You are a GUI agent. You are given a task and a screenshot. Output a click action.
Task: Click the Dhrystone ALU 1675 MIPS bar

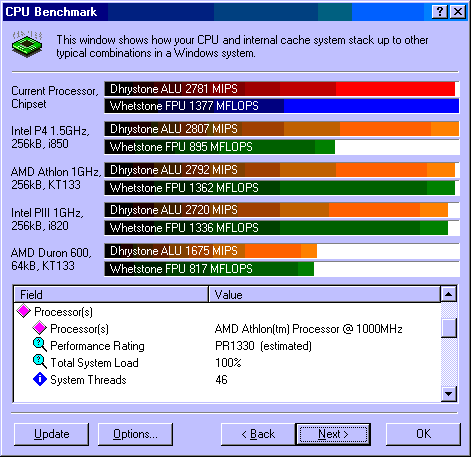(282, 251)
